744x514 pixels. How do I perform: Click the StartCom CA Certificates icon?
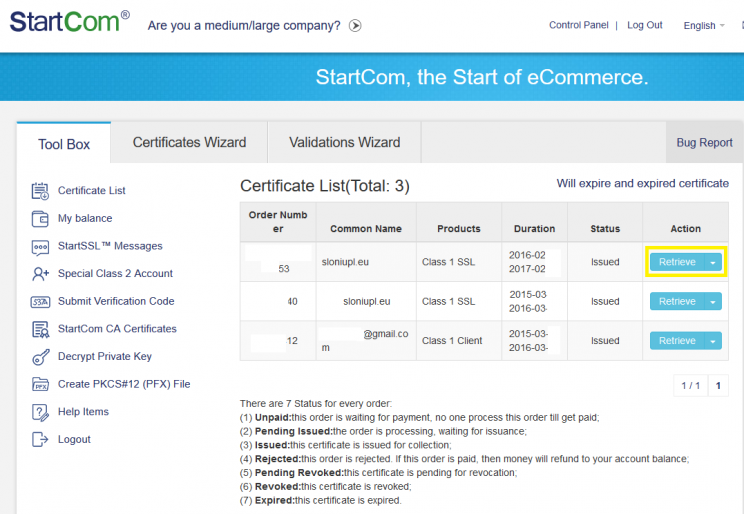[40, 329]
